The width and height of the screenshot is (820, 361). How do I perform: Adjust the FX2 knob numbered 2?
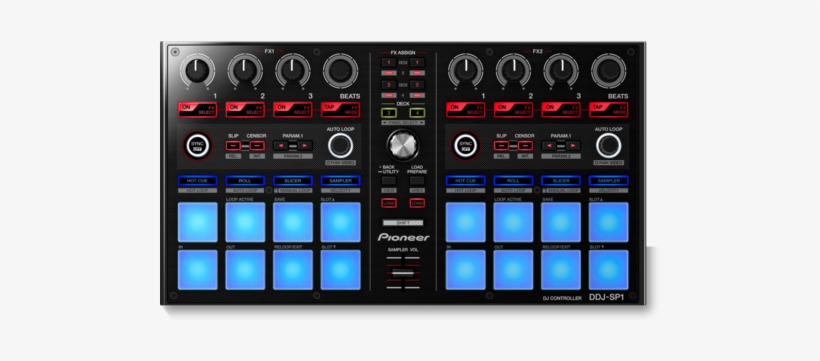coord(513,71)
